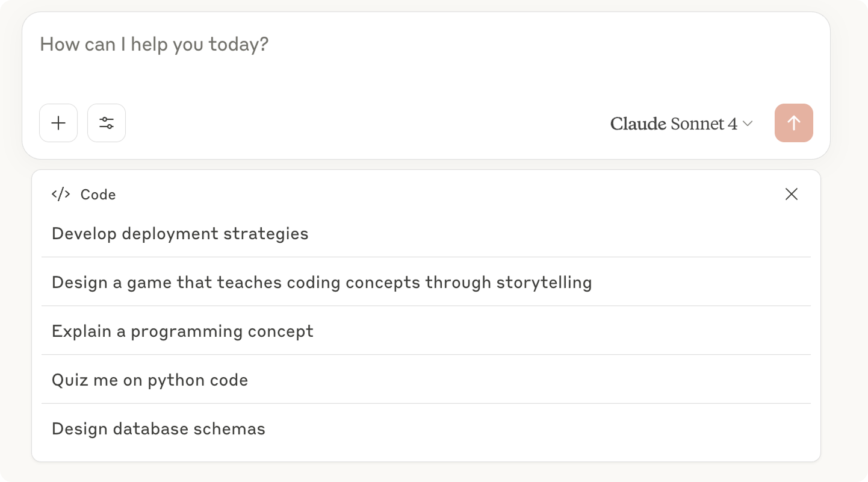Click the "Code" category label
The height and width of the screenshot is (482, 868).
(98, 195)
